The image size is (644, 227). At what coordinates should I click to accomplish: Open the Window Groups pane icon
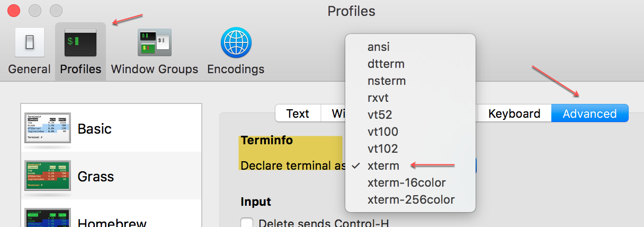(154, 42)
